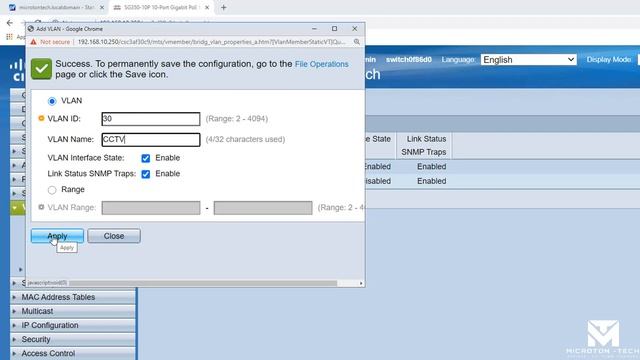Click the second row Enabled SNMP Traps cell
The image size is (640, 360).
point(431,181)
